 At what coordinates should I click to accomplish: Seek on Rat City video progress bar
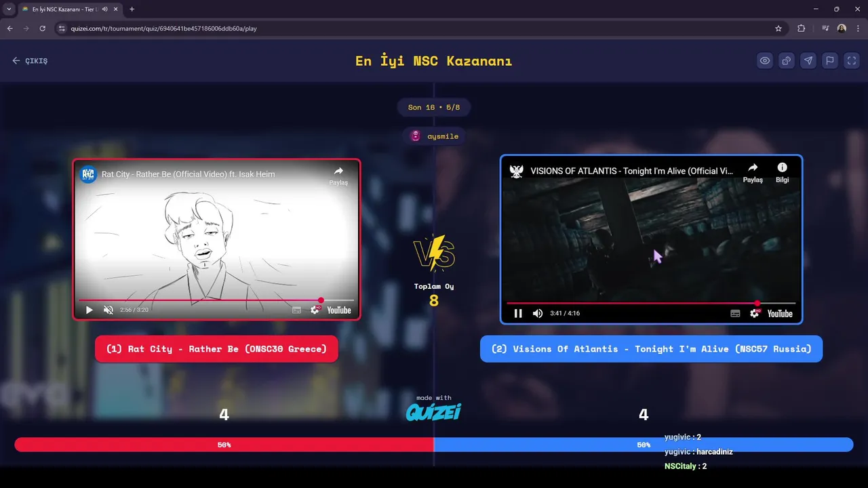(216, 300)
